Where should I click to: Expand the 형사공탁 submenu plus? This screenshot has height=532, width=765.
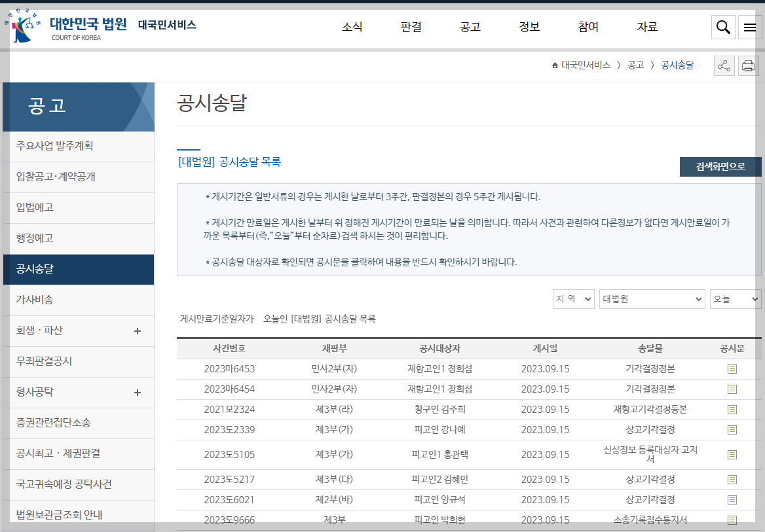point(138,393)
